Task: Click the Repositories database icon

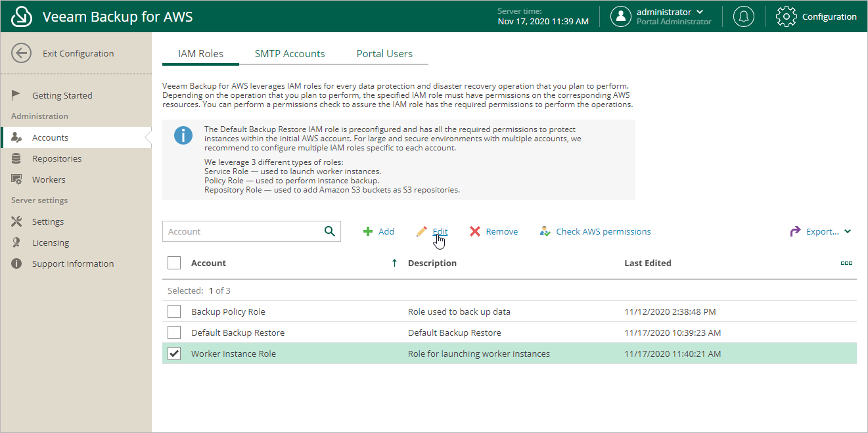Action: pyautogui.click(x=17, y=158)
